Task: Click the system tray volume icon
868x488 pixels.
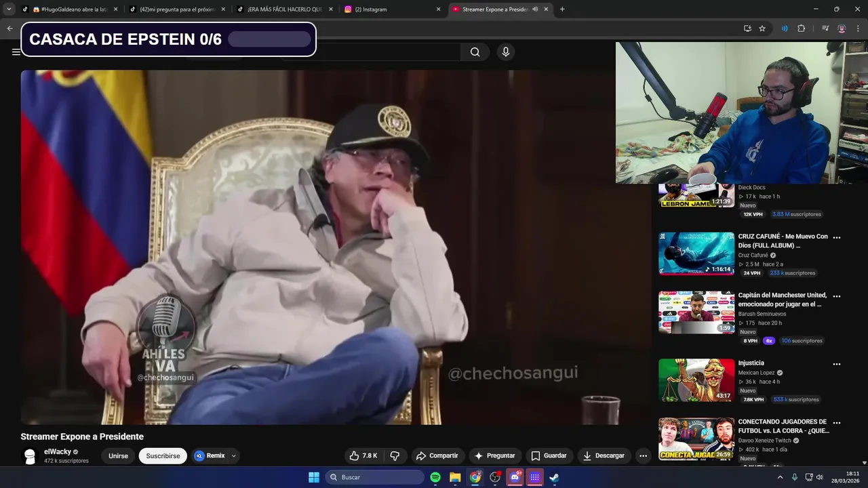Action: [x=819, y=477]
